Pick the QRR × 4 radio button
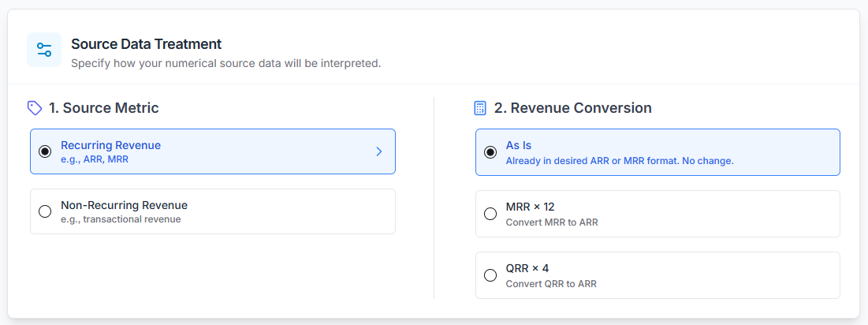Image resolution: width=868 pixels, height=325 pixels. click(x=490, y=275)
